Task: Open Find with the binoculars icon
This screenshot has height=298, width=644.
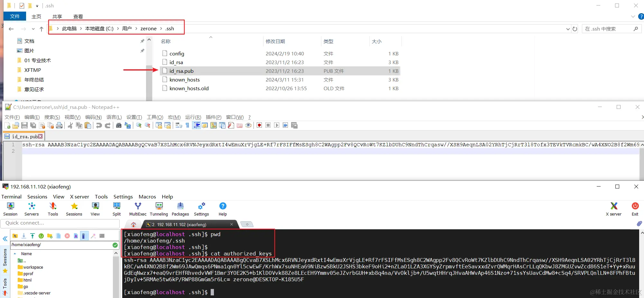Action: [119, 125]
